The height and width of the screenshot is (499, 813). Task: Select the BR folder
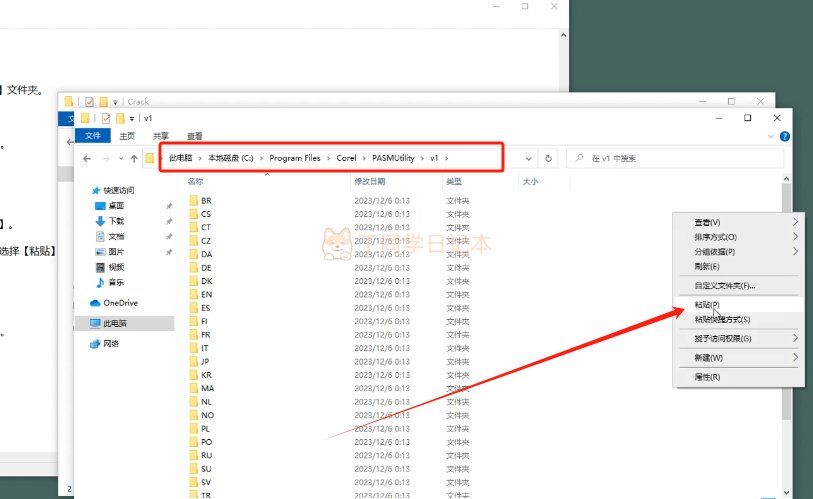coord(206,200)
